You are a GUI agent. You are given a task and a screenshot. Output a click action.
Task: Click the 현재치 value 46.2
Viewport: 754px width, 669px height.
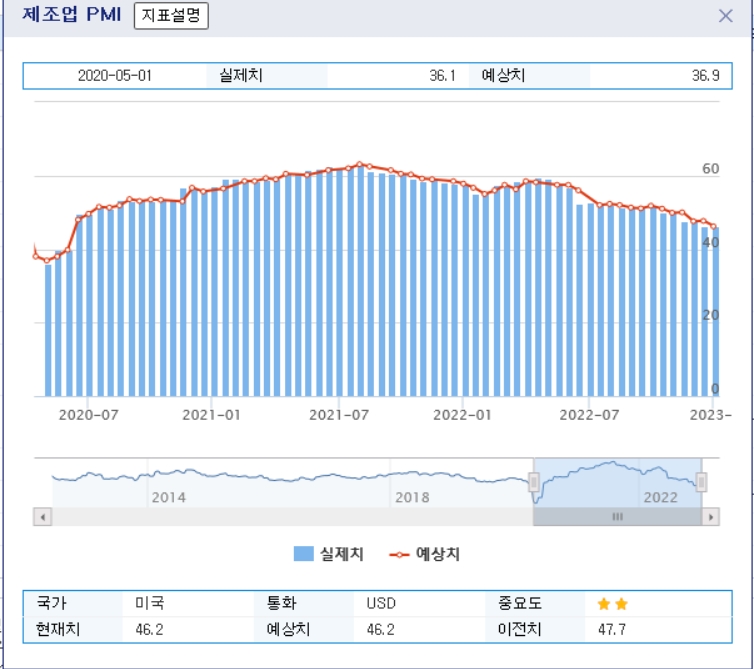pyautogui.click(x=150, y=630)
